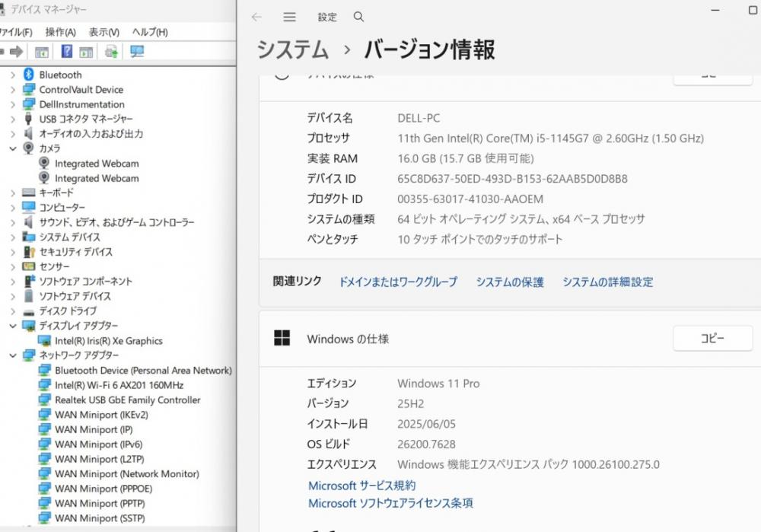Click the コピー button for Windows の仕様
Viewport: 761px width, 532px height.
pos(712,339)
